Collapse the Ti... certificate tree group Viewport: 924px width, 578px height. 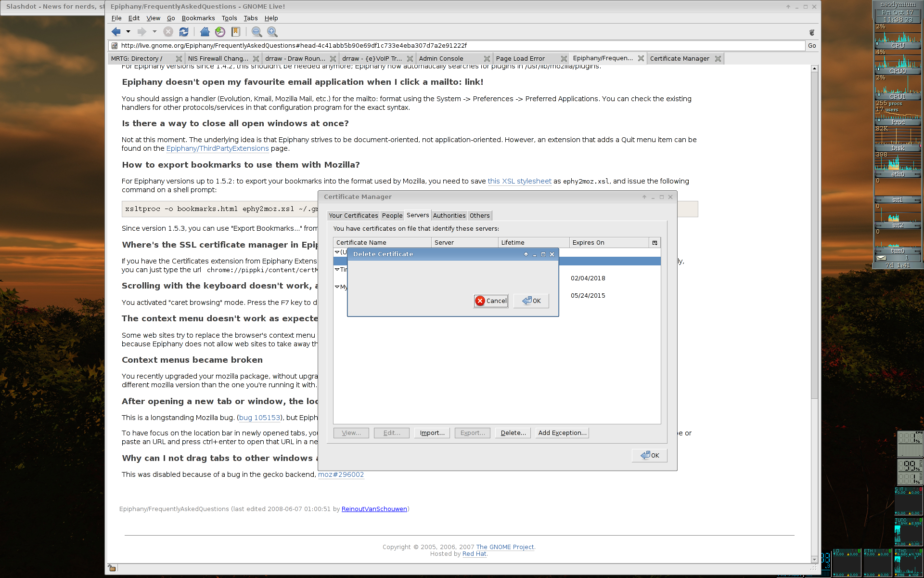(x=337, y=269)
